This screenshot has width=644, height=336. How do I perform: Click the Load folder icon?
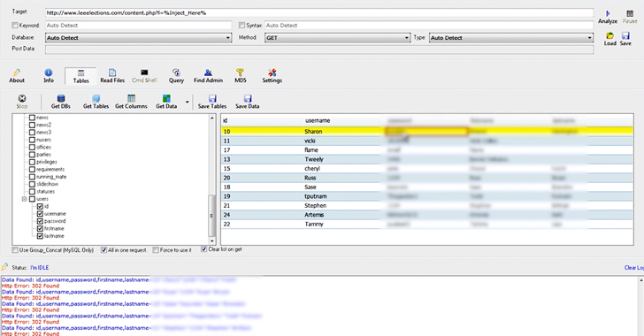coord(609,35)
